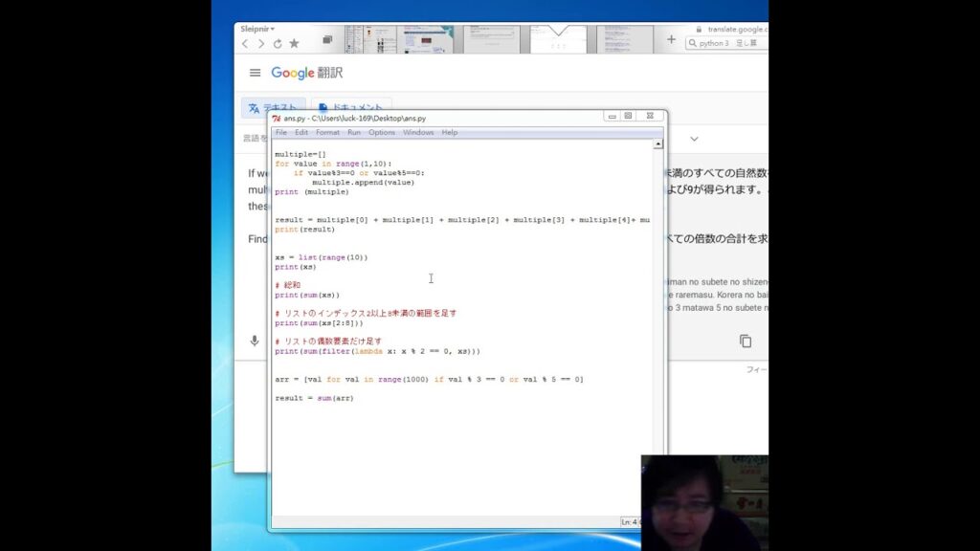The width and height of the screenshot is (980, 551).
Task: Open the new tab with the plus button
Action: coord(672,40)
